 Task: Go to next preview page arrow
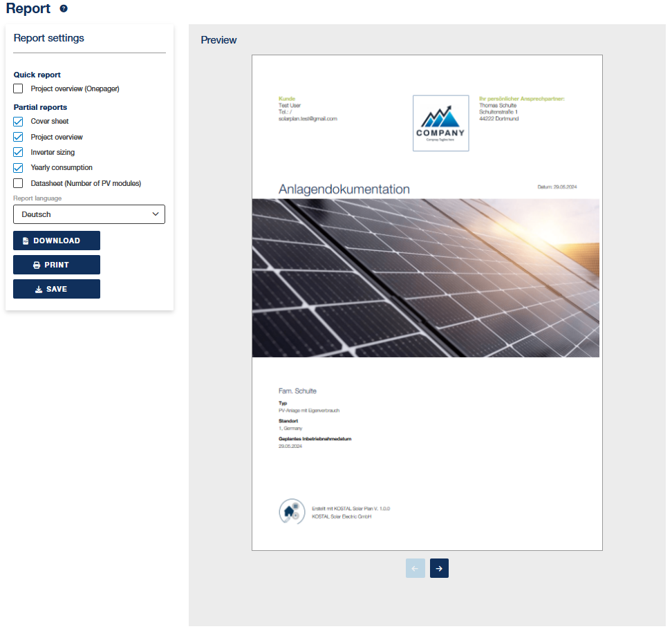439,568
